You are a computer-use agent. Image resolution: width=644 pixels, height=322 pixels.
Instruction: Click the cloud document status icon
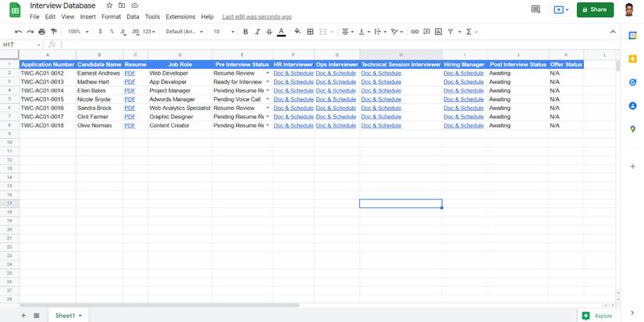point(135,5)
